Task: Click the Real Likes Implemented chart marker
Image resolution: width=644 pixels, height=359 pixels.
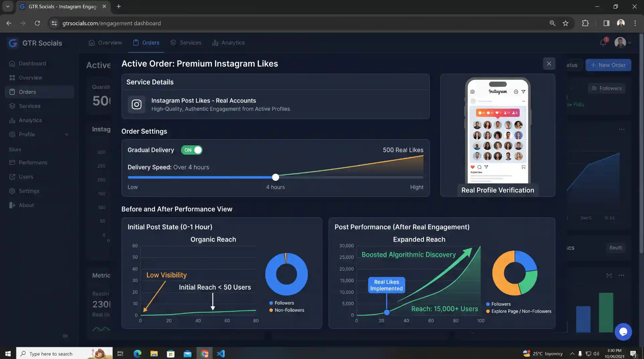Action: tap(387, 313)
